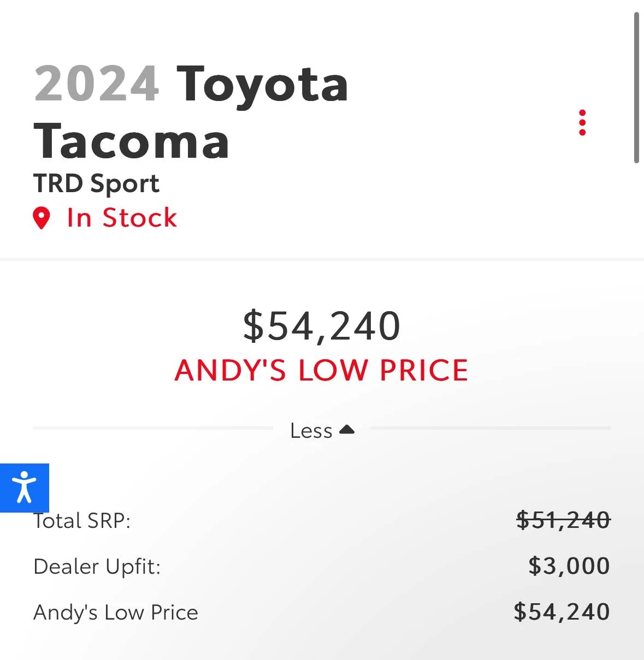Click the Toyota Tacoma vehicle title
Viewport: 644px width, 660px height.
click(x=191, y=113)
